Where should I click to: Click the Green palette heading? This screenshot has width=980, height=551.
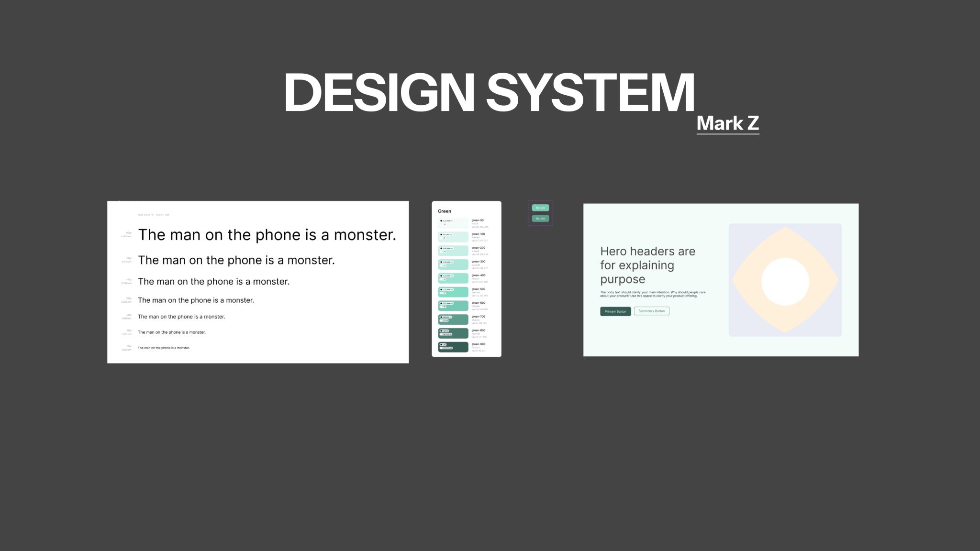tap(444, 211)
